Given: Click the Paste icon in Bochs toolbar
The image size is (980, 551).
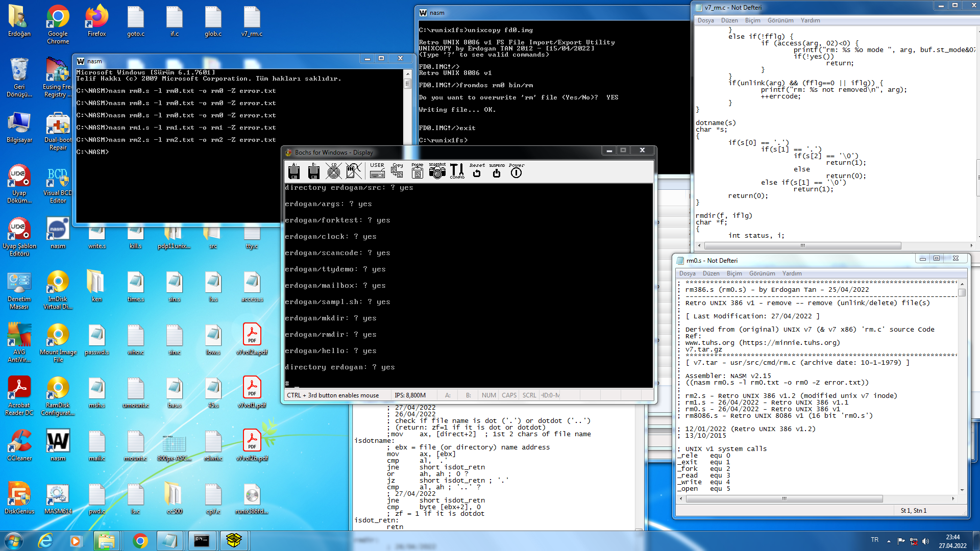Looking at the screenshot, I should (x=417, y=171).
